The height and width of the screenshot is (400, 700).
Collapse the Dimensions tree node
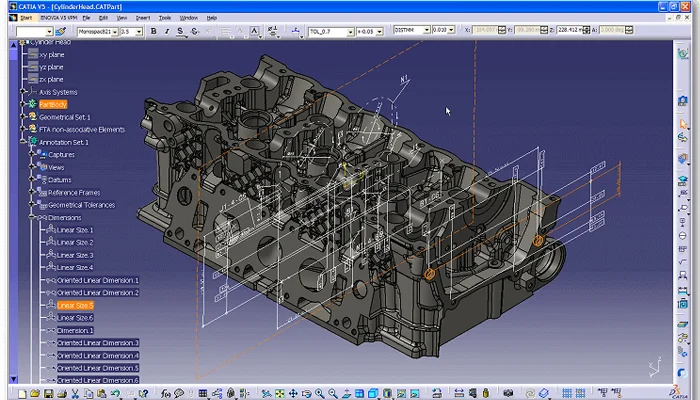[33, 217]
